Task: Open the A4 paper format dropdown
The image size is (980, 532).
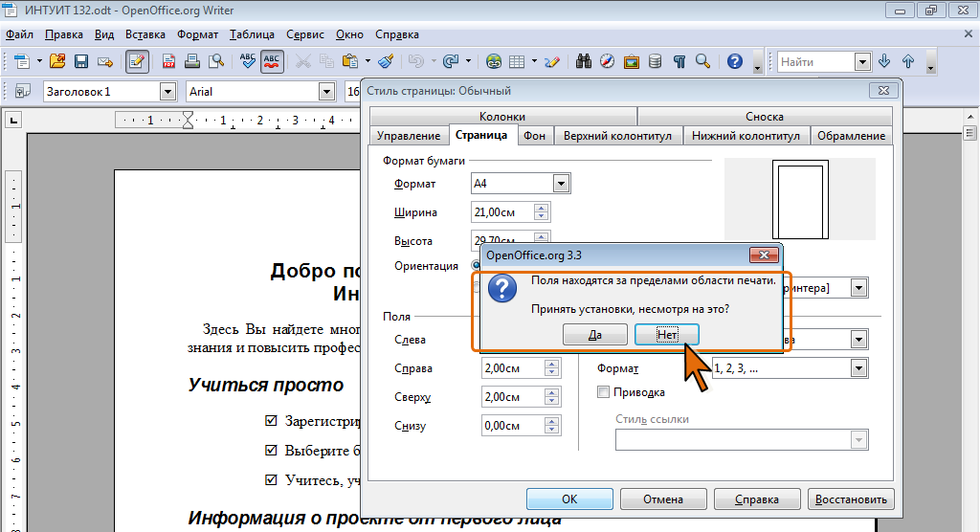Action: coord(561,183)
